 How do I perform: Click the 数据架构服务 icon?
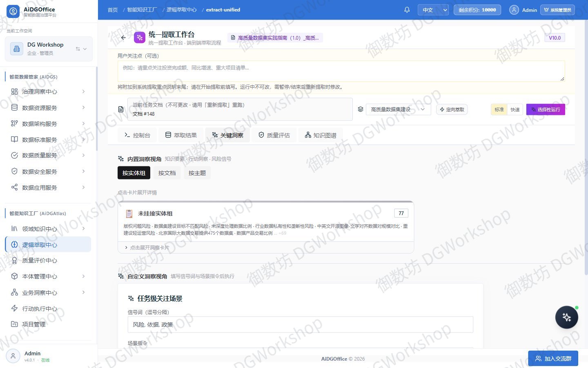tap(14, 123)
